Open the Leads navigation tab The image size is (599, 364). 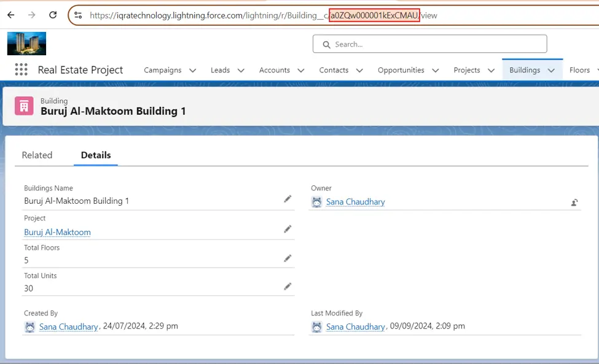click(221, 70)
